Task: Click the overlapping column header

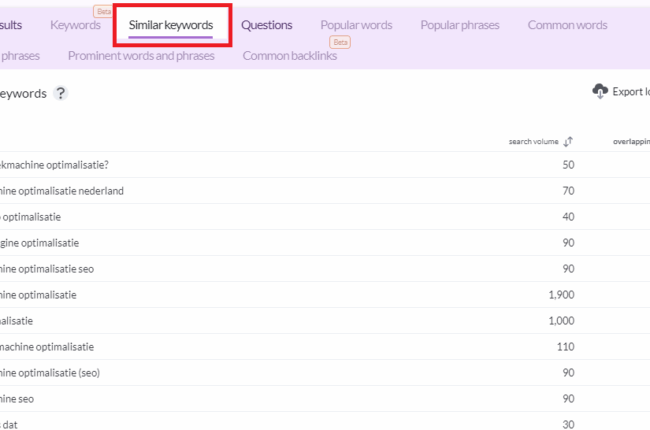Action: click(631, 142)
